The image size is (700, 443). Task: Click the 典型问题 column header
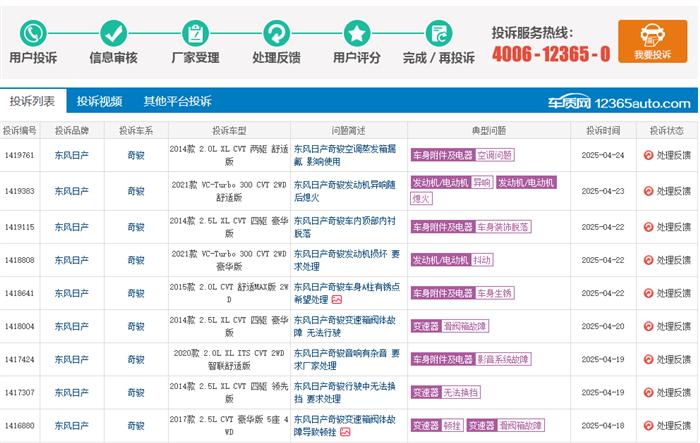(489, 130)
